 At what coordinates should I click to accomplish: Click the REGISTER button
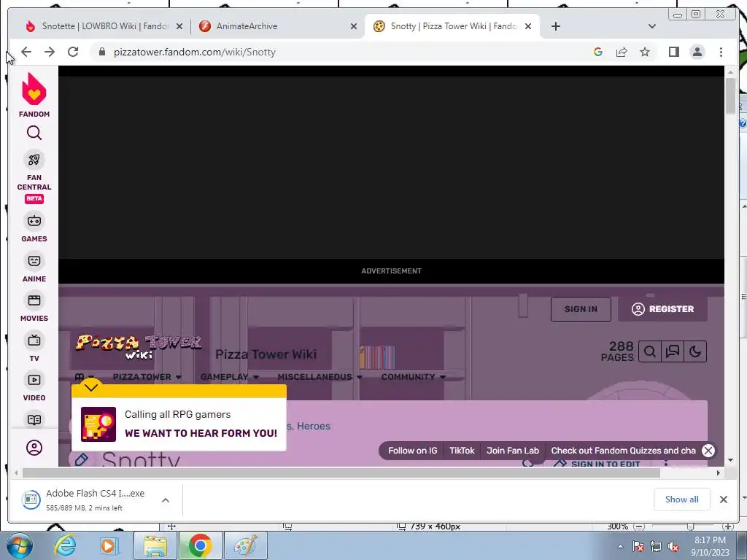(662, 309)
